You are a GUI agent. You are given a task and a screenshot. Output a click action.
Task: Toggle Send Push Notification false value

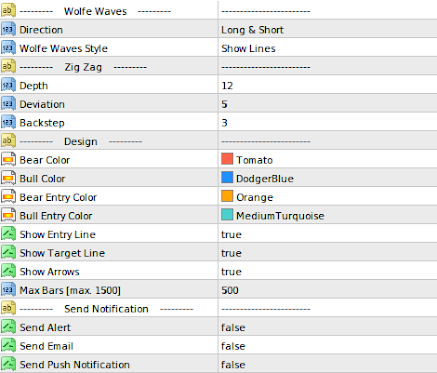tap(328, 364)
